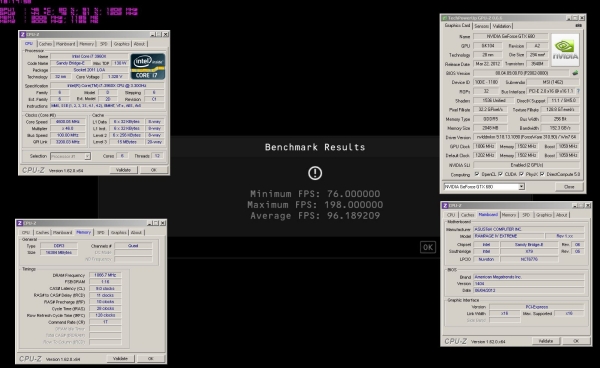Open the Caches tab in the top CPU-Z window
This screenshot has width=600, height=368.
tap(45, 44)
